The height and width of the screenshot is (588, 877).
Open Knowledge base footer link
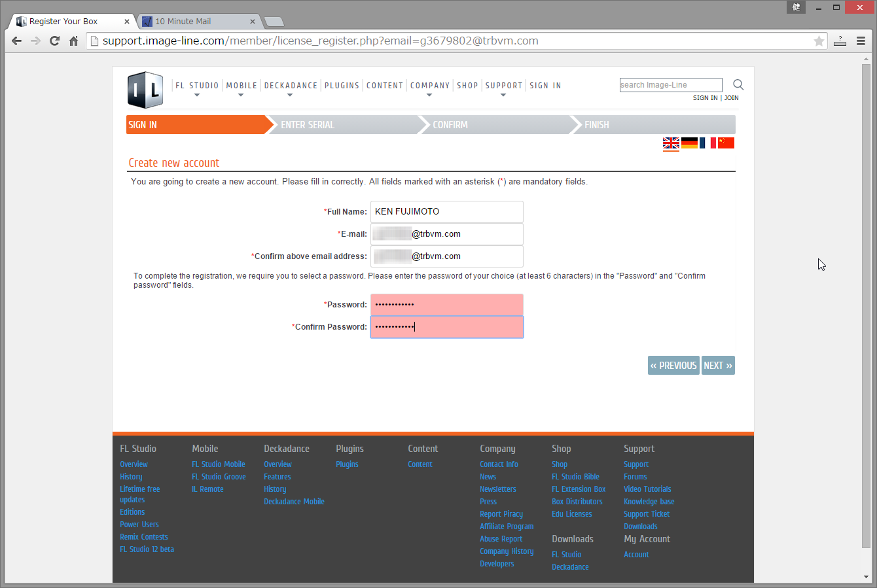(649, 502)
